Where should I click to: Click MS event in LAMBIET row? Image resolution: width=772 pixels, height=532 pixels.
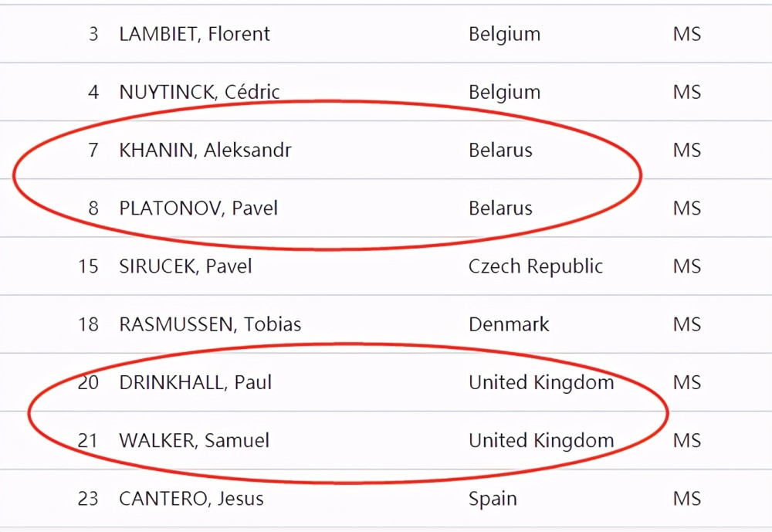pyautogui.click(x=687, y=34)
